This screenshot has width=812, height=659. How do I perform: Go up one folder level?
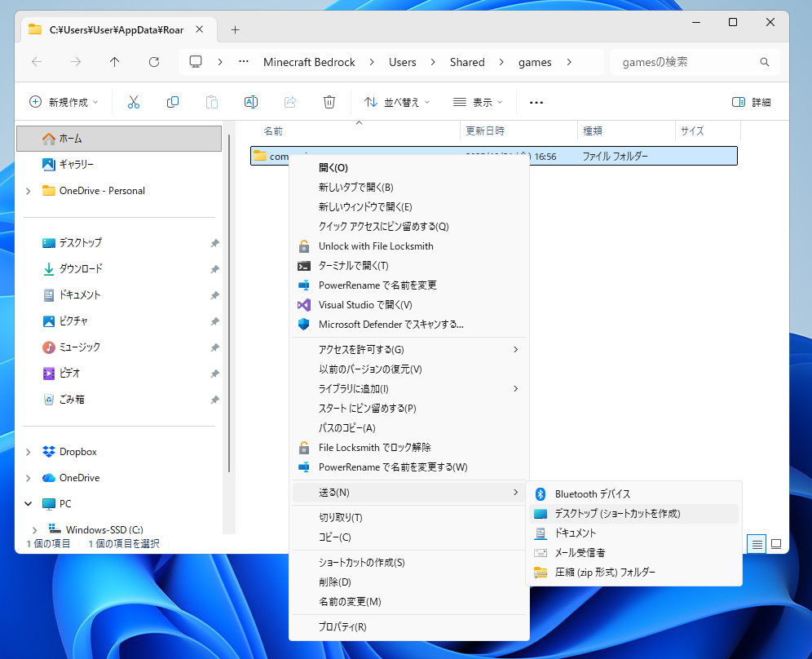pyautogui.click(x=115, y=62)
